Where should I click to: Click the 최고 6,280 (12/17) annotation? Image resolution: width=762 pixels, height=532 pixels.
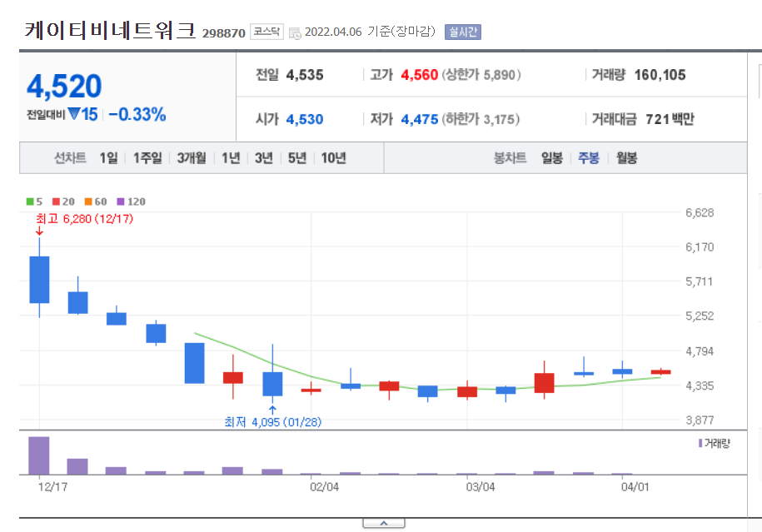(85, 219)
